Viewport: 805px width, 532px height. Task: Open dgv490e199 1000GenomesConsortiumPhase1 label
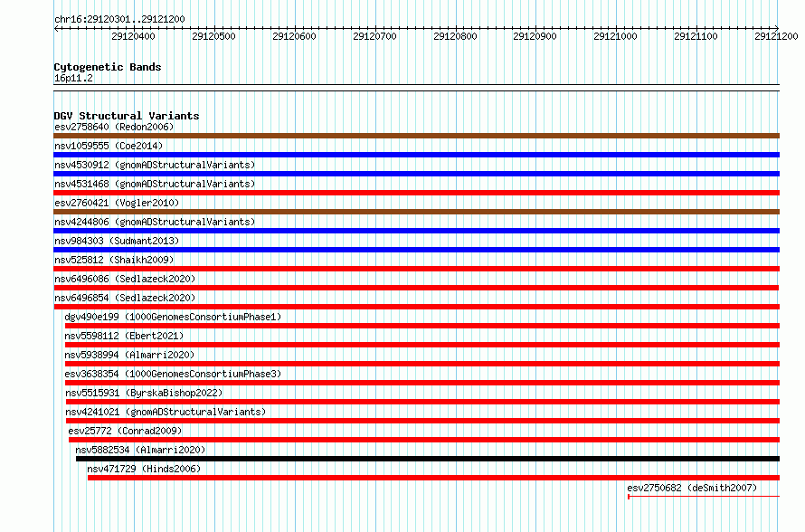point(173,317)
